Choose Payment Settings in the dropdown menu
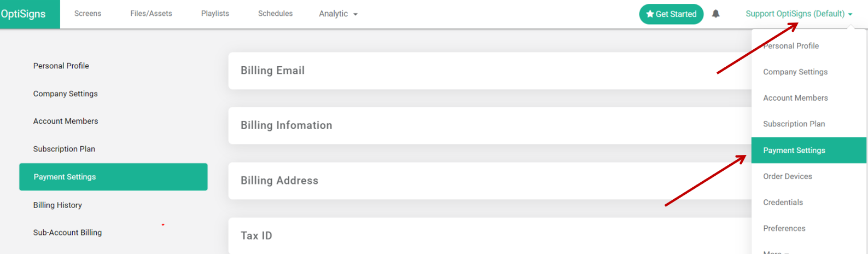 [809, 151]
